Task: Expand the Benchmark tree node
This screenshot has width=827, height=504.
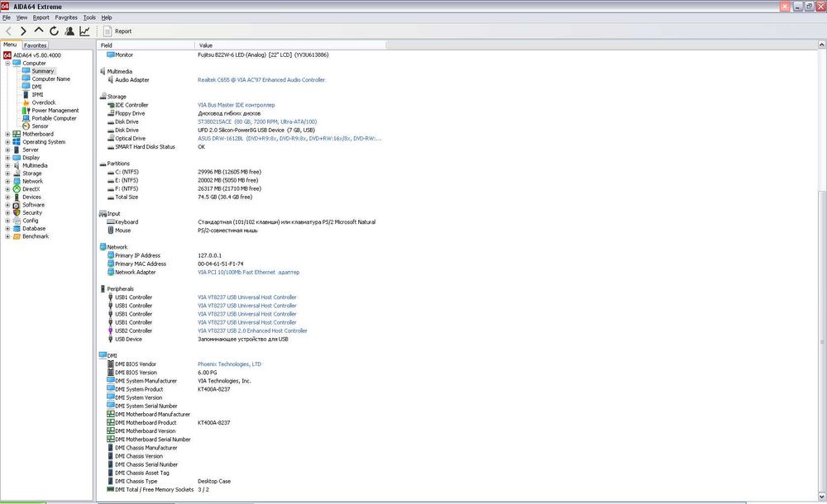Action: [x=7, y=236]
